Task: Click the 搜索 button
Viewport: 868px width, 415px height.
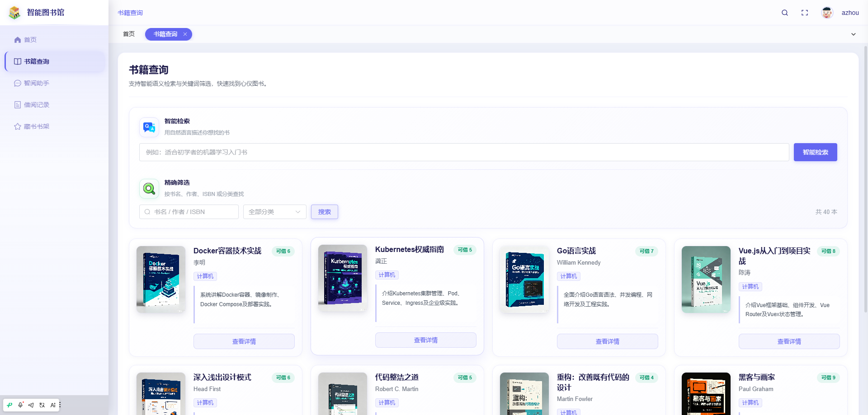Action: click(x=325, y=212)
